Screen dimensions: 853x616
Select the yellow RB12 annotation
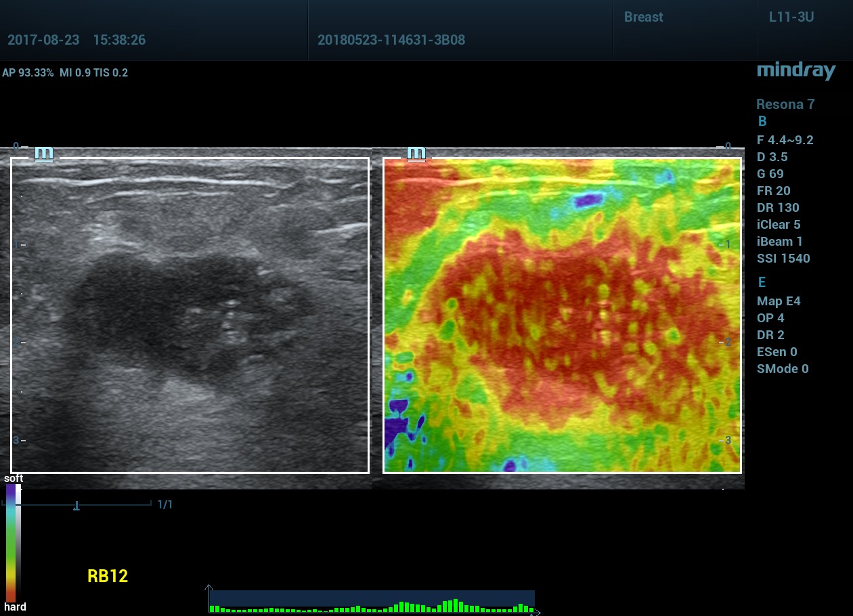[x=108, y=576]
